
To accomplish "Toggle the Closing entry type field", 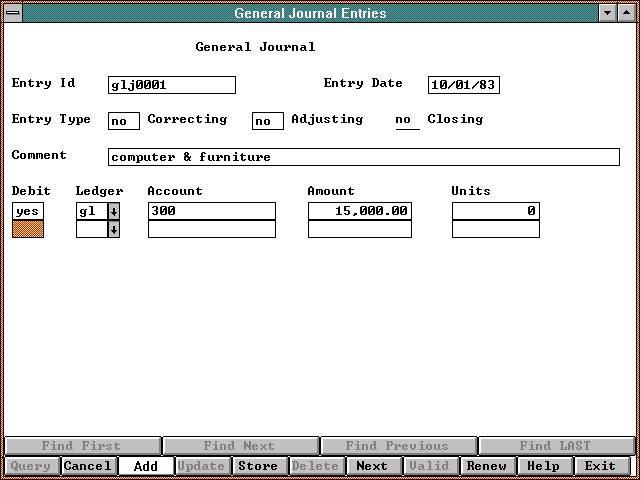I will 407,121.
